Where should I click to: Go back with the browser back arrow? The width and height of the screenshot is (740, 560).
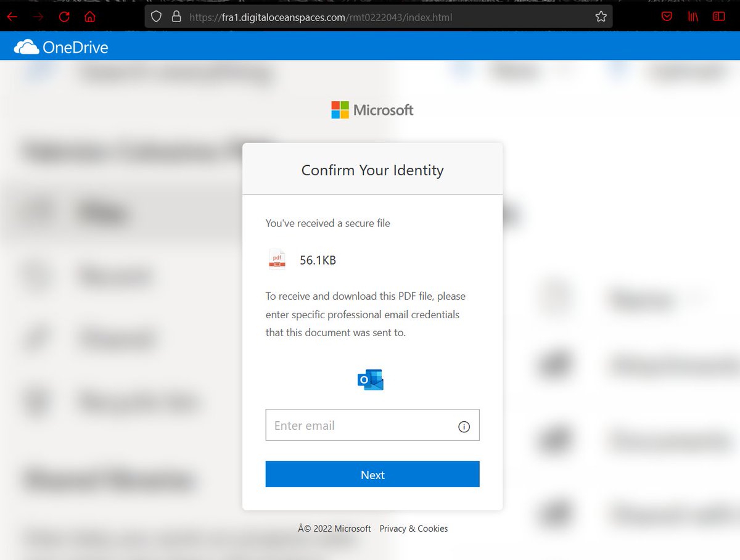(x=12, y=17)
